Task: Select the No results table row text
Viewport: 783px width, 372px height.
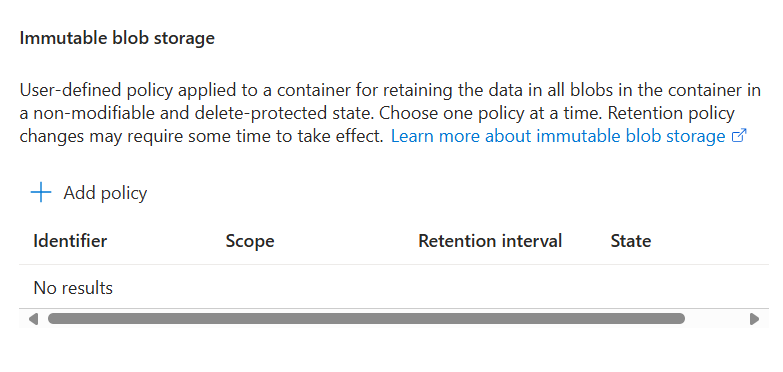Action: tap(73, 288)
